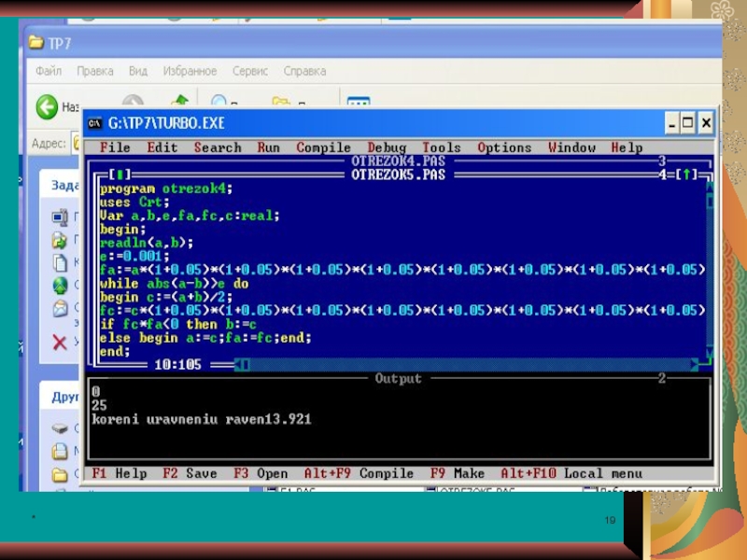Image resolution: width=747 pixels, height=560 pixels.
Task: Click the red X delete icon in sidebar
Action: tap(60, 343)
